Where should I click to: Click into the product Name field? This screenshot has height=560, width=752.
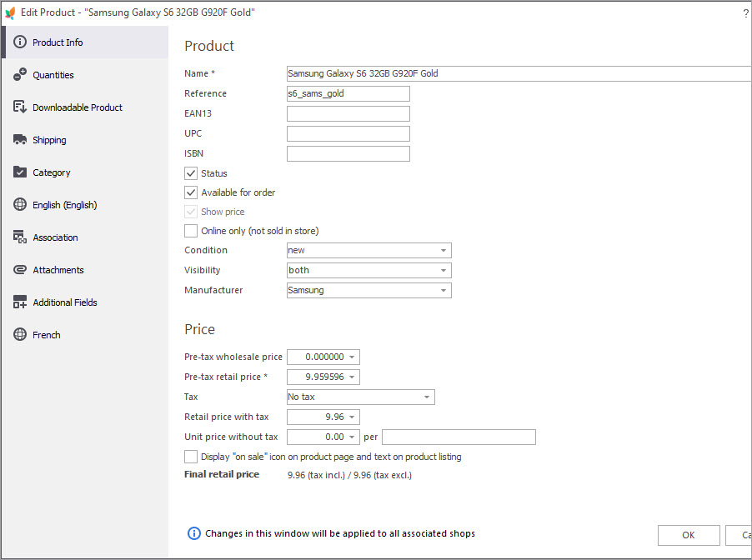(x=519, y=73)
